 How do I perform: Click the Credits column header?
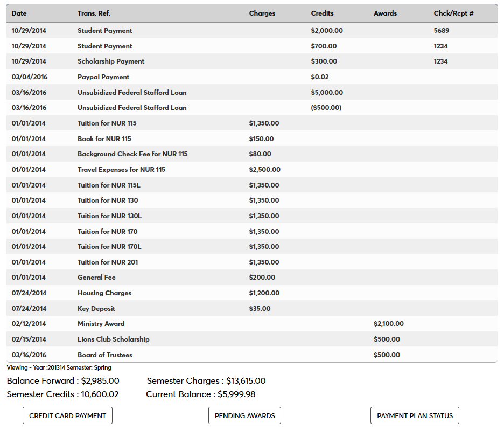[322, 13]
